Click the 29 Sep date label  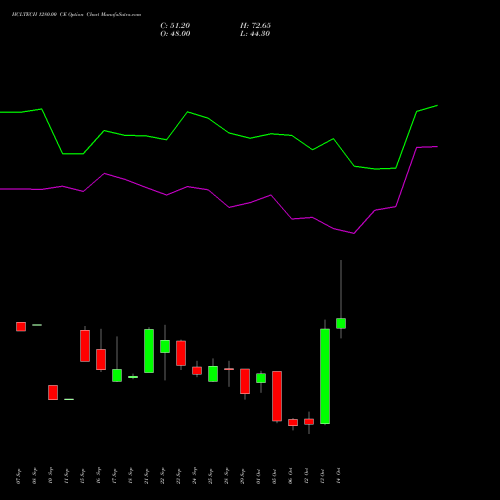click(x=243, y=476)
